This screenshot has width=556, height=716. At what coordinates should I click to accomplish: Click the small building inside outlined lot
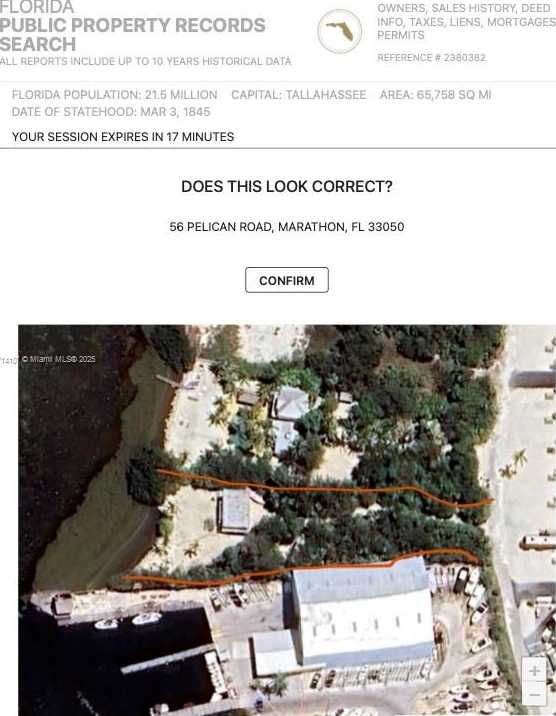[235, 509]
